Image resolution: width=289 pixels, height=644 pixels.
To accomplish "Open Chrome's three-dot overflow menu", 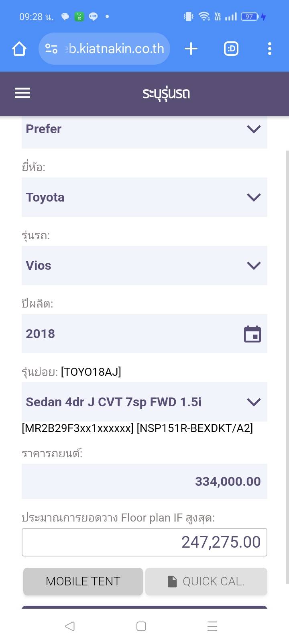I will pos(270,49).
